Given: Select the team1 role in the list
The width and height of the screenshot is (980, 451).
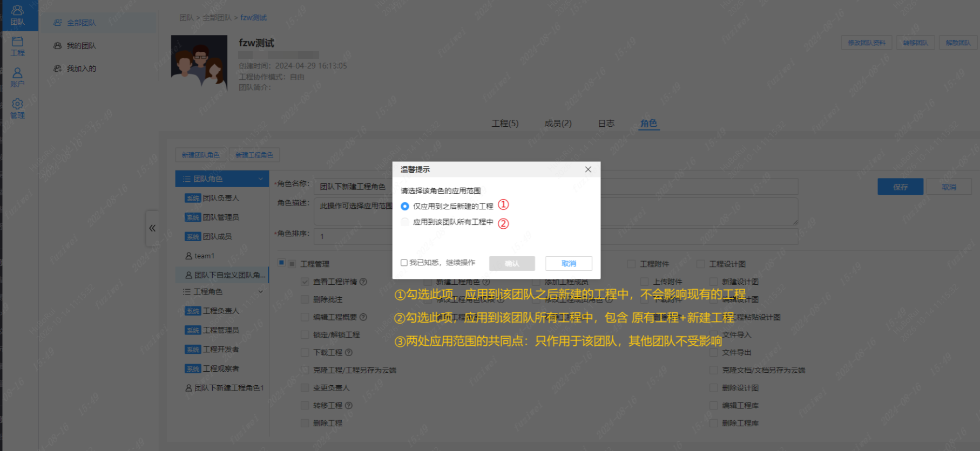Looking at the screenshot, I should coord(222,256).
